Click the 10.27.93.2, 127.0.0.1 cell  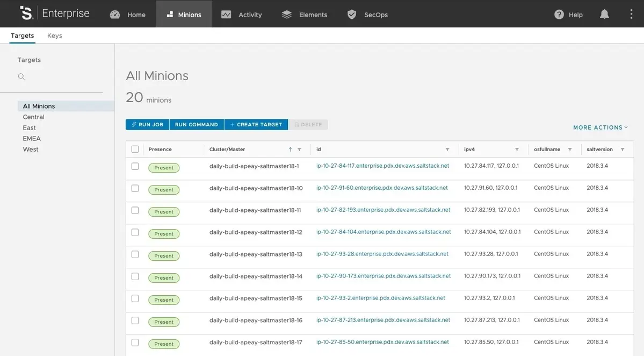point(489,298)
